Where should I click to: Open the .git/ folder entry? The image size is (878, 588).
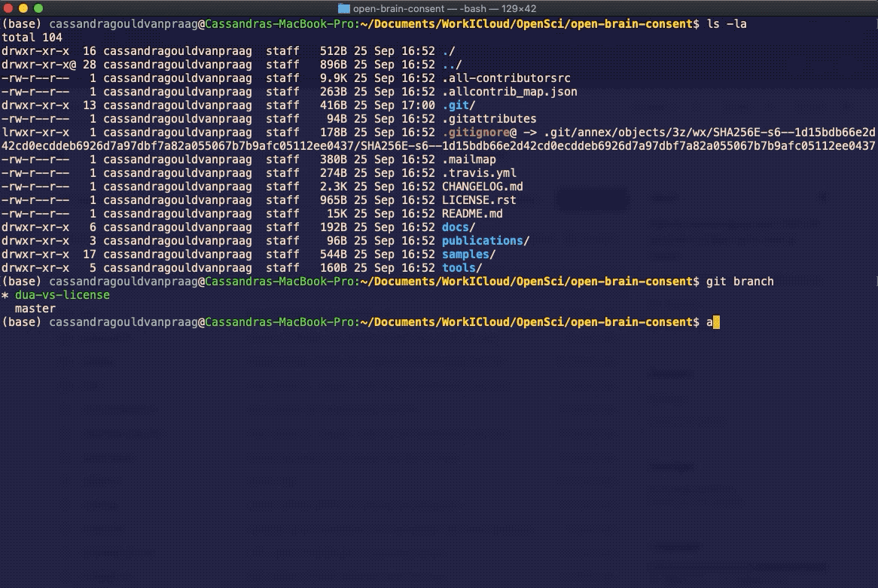tap(456, 105)
